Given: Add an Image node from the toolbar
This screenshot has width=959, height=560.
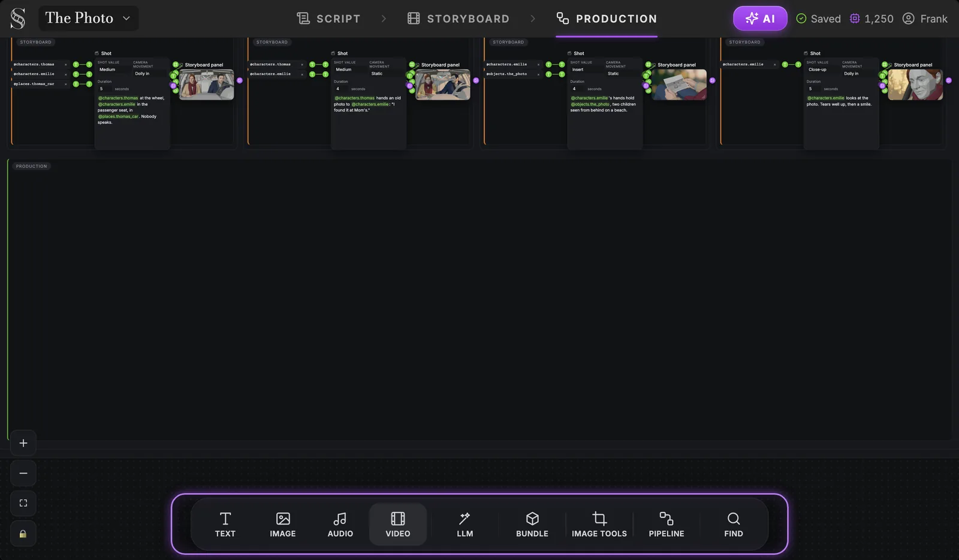Looking at the screenshot, I should click(283, 525).
